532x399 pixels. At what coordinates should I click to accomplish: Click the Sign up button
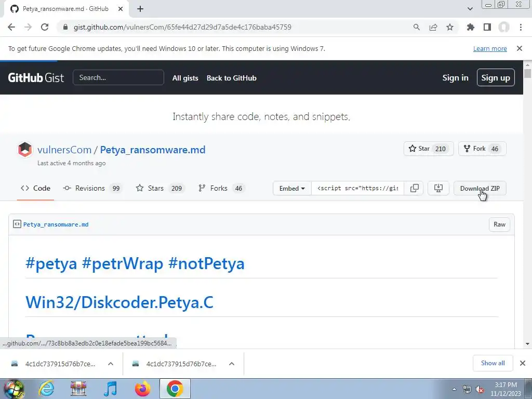tap(496, 78)
